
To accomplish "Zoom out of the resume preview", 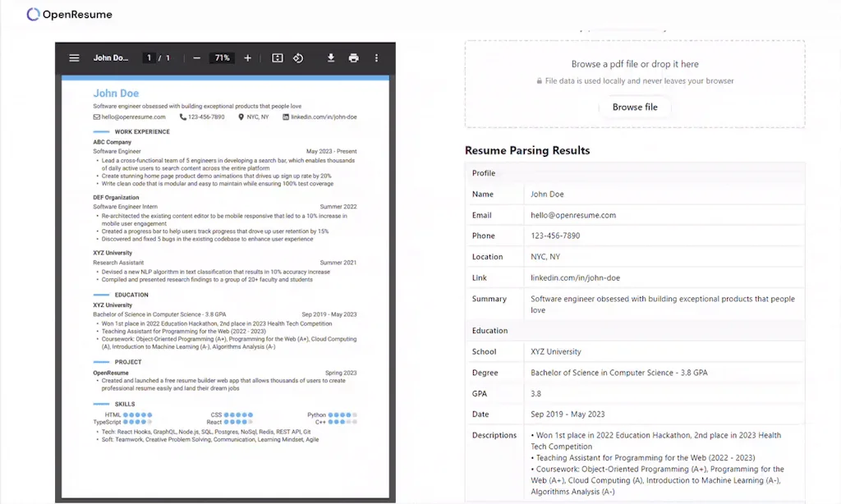I will pos(196,57).
